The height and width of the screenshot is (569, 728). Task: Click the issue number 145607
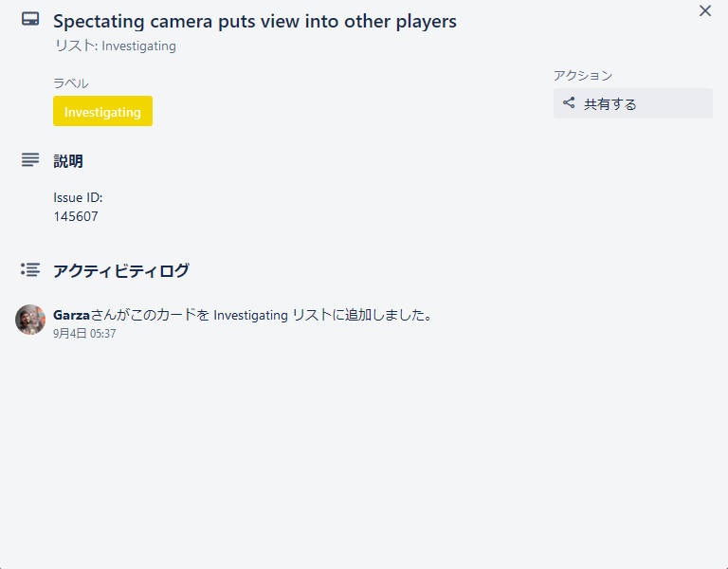tap(76, 216)
